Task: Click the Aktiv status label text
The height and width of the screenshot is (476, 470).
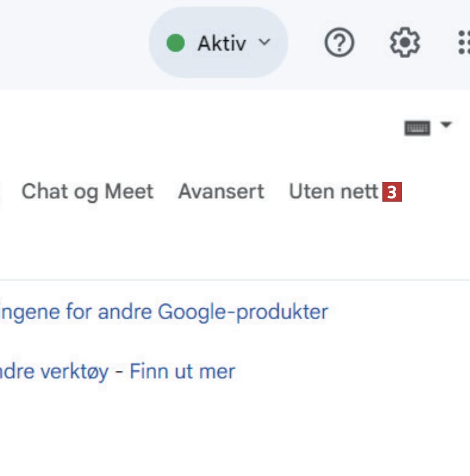Action: 222,43
